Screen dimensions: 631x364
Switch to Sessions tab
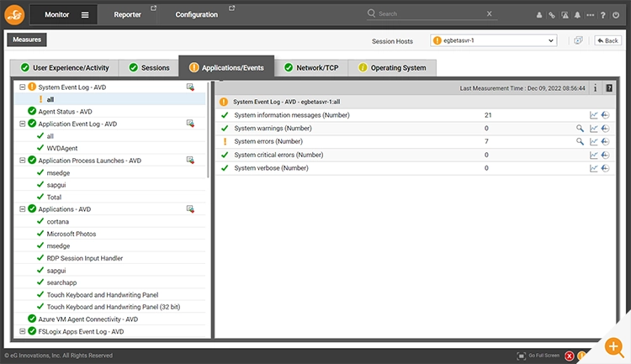click(149, 67)
